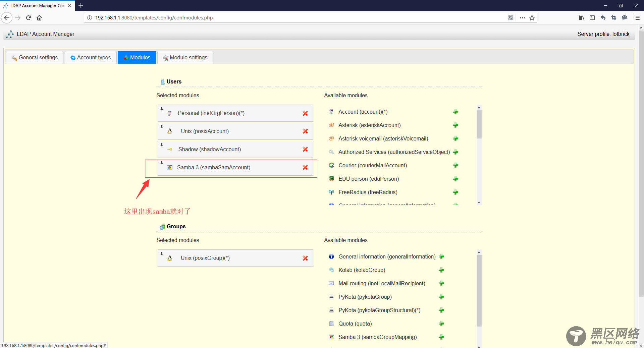Click sort handle of Unix posixGroup module
Viewport: 644px width, 348px height.
[162, 253]
